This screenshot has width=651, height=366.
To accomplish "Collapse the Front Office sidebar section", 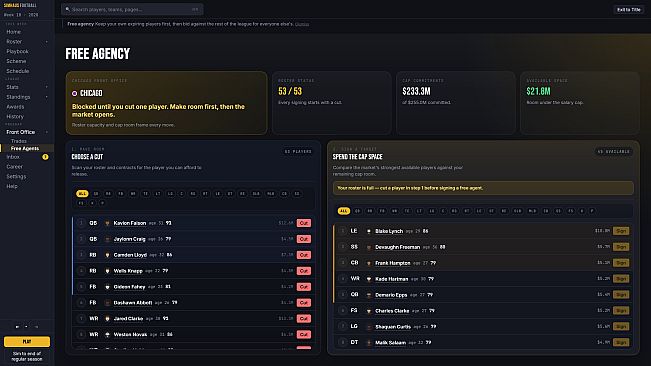I will [x=46, y=132].
